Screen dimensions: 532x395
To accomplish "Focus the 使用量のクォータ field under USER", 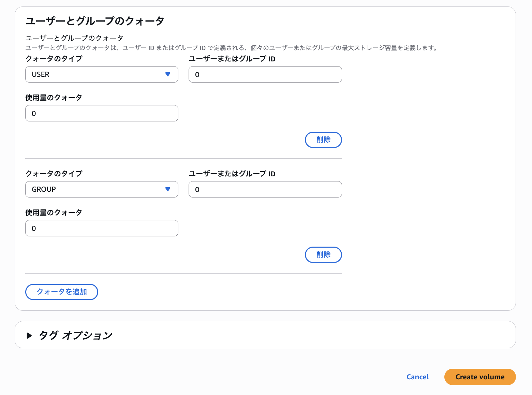I will 102,113.
